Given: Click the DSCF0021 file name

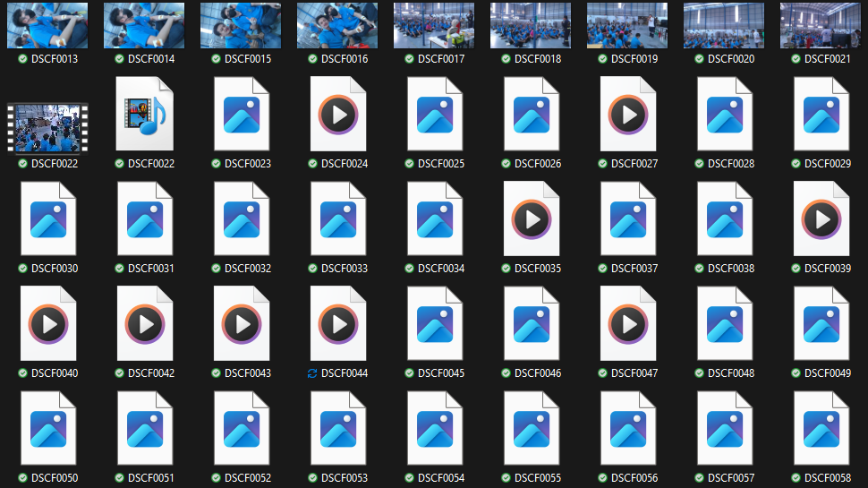Looking at the screenshot, I should click(x=828, y=59).
